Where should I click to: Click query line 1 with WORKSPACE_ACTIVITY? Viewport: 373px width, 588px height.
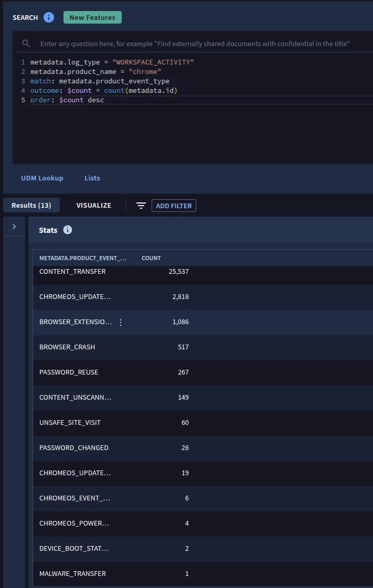pyautogui.click(x=112, y=62)
